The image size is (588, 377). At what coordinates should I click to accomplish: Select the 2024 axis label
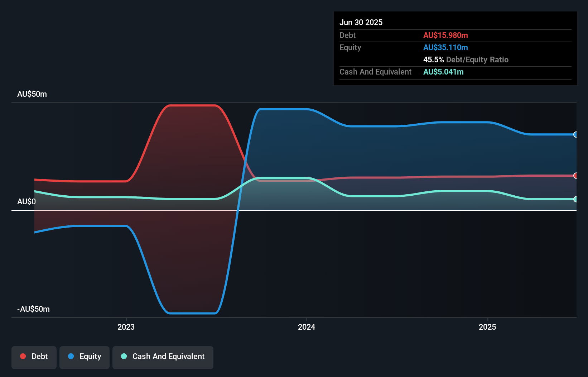(307, 327)
